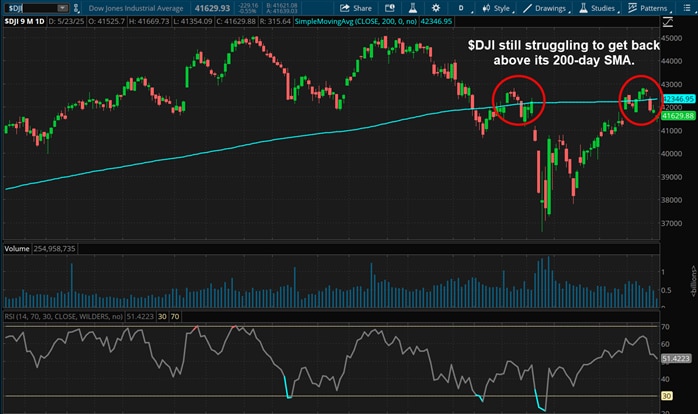Open the Studies menu
The image size is (698, 414).
pos(599,8)
